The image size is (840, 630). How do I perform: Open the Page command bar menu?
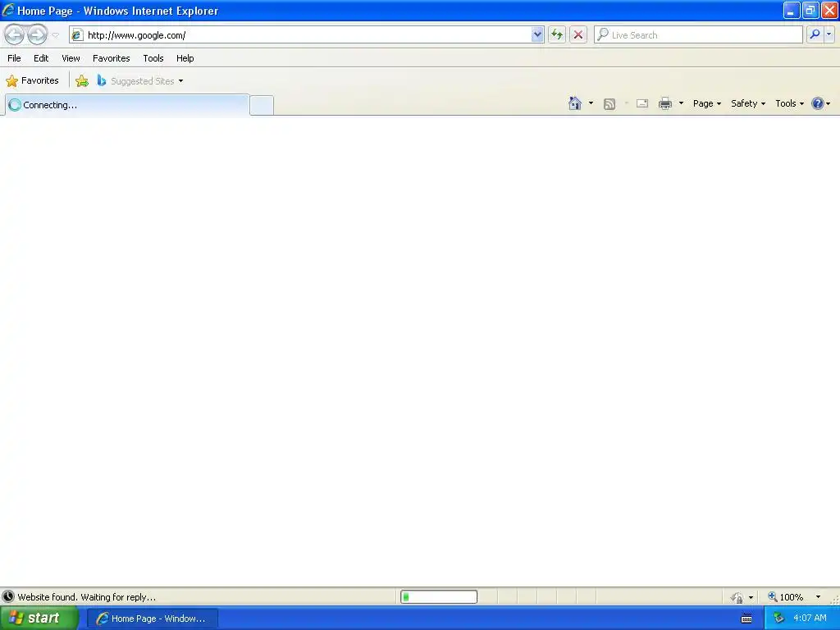coord(707,103)
